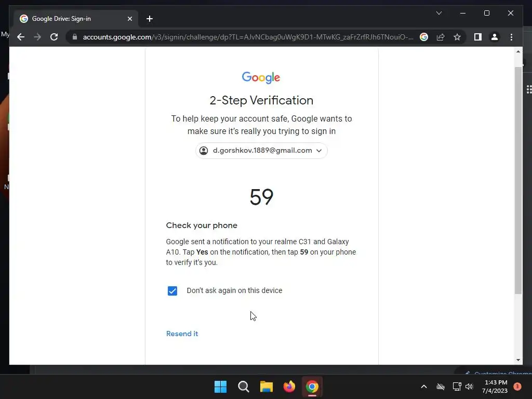The width and height of the screenshot is (532, 399).
Task: Open the Chrome profile icon
Action: [x=495, y=37]
